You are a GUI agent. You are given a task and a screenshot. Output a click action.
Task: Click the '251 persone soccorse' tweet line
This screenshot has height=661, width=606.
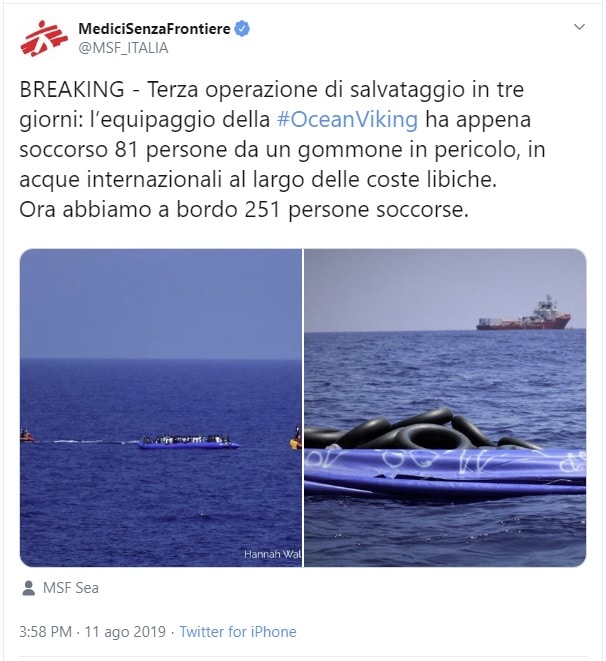[244, 210]
